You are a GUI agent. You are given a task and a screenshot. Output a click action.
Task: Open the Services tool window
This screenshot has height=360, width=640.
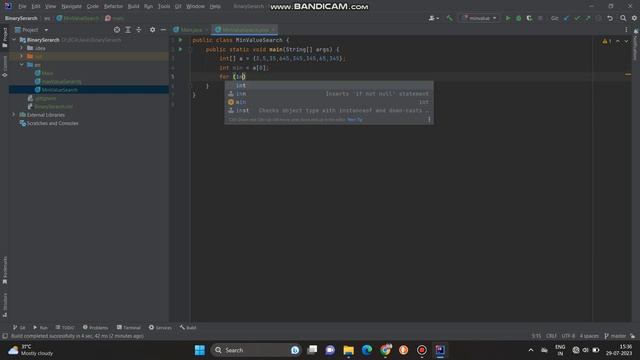(x=160, y=327)
